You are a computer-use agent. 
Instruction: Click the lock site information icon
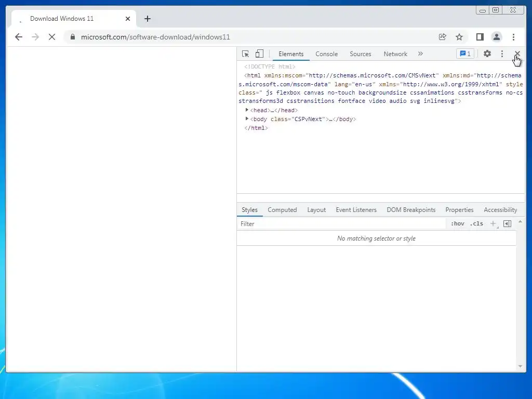[73, 37]
